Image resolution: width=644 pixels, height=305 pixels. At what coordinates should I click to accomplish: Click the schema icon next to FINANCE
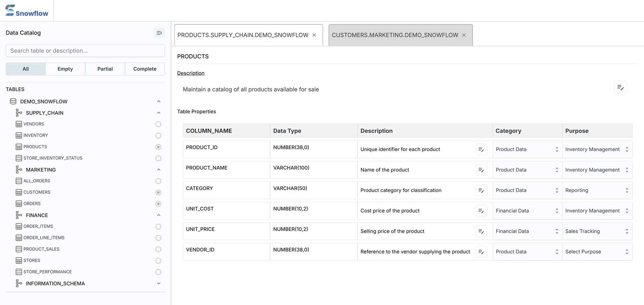[19, 215]
